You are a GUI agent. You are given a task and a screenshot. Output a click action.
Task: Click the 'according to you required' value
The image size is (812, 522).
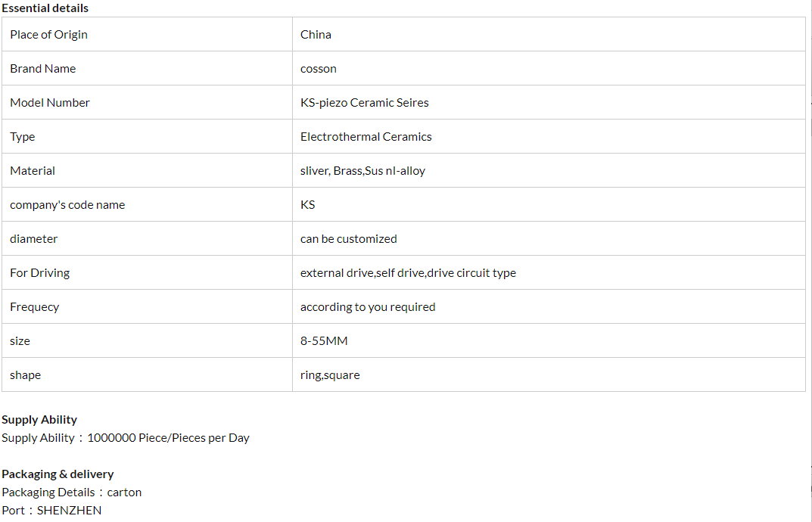pyautogui.click(x=368, y=307)
